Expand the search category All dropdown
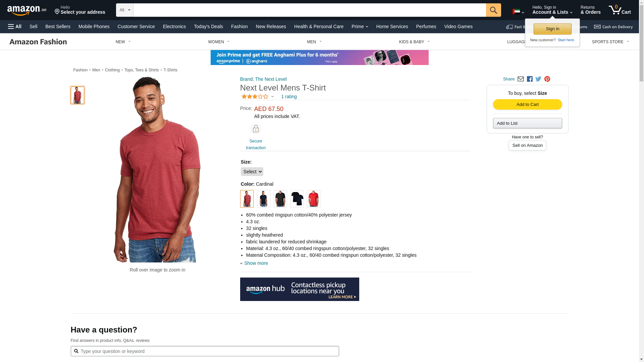This screenshot has width=644, height=362. click(x=125, y=10)
